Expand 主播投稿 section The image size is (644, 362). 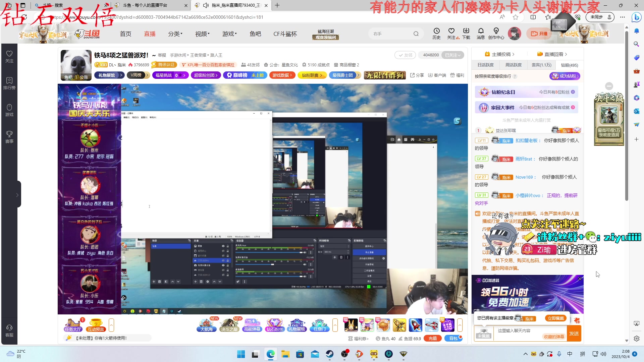[499, 54]
